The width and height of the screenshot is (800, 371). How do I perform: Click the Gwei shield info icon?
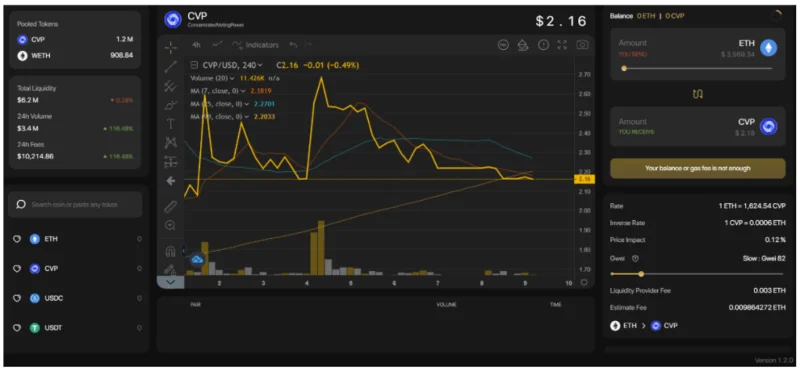[x=635, y=259]
